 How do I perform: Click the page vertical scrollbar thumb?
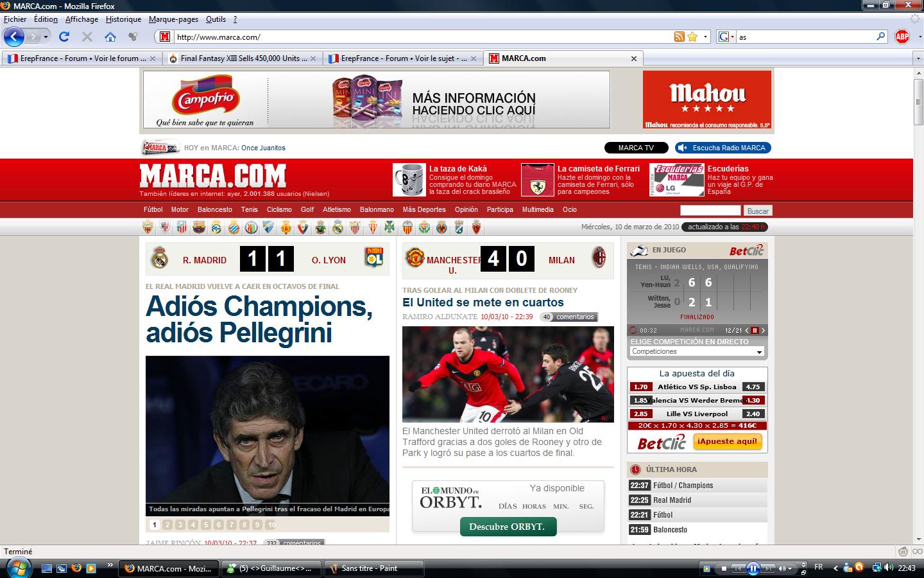[918, 101]
